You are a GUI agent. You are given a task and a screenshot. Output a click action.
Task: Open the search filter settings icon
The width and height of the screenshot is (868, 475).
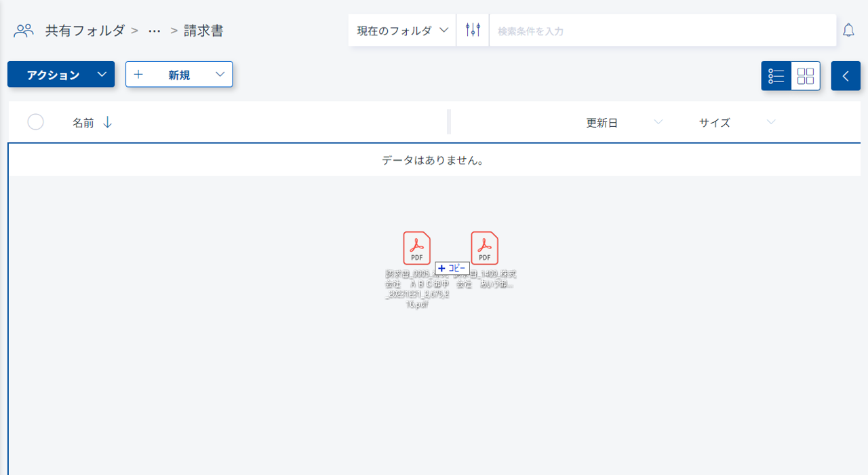pyautogui.click(x=473, y=31)
